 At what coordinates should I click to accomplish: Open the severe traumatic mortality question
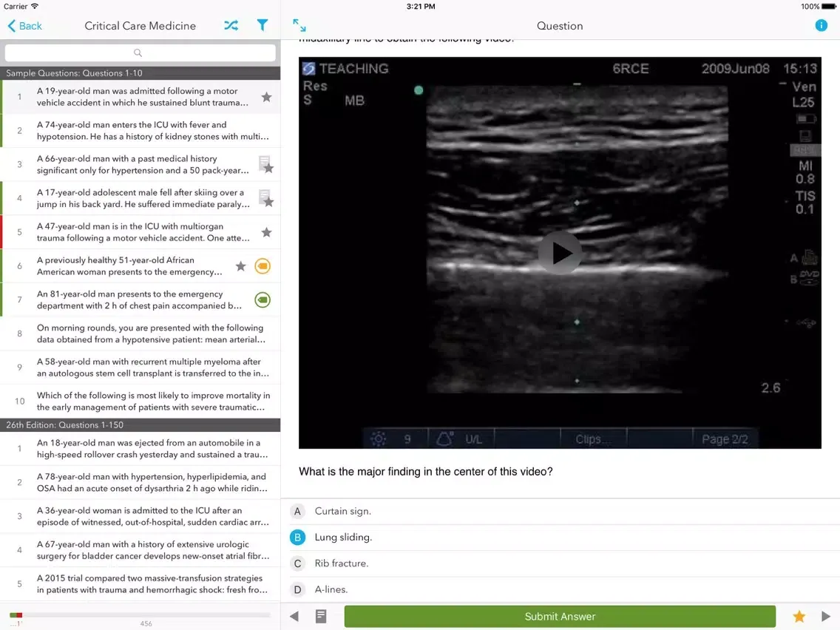coord(140,402)
